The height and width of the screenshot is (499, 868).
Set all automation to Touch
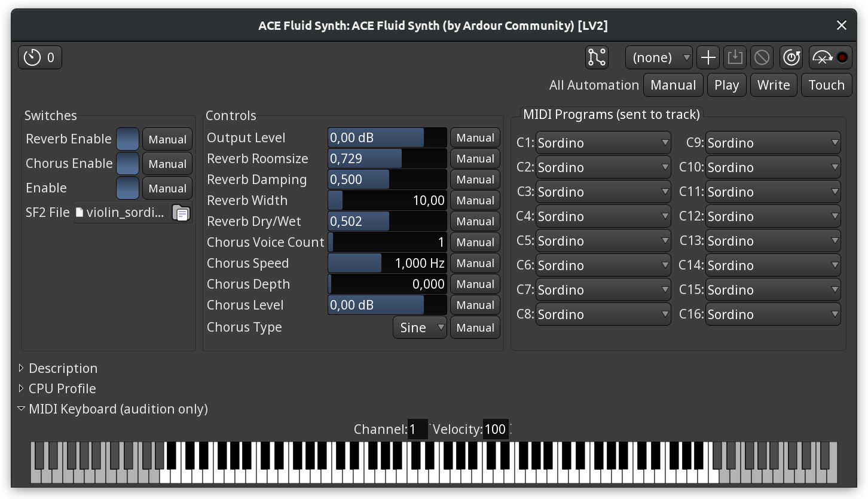[826, 85]
